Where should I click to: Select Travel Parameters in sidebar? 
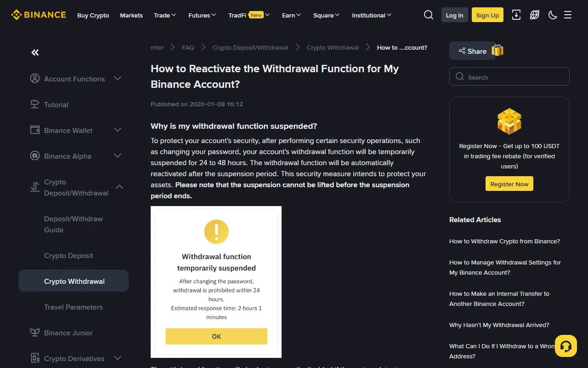coord(73,307)
